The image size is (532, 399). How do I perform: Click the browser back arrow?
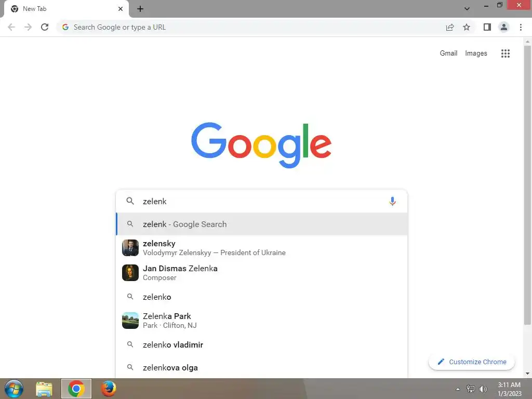[x=11, y=27]
